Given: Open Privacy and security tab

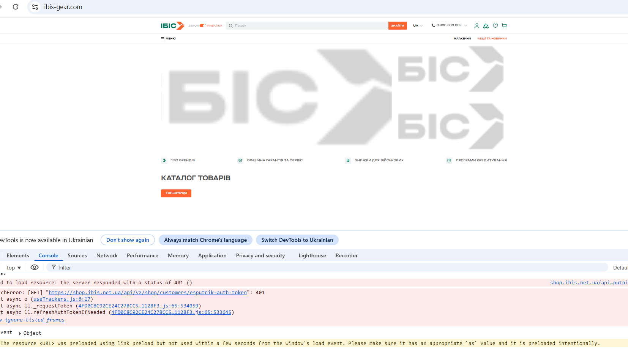Looking at the screenshot, I should pos(260,255).
